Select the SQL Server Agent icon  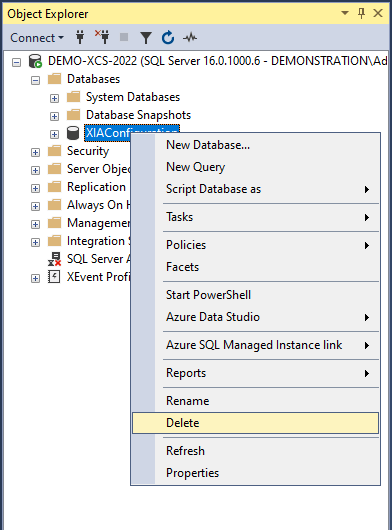pyautogui.click(x=54, y=259)
